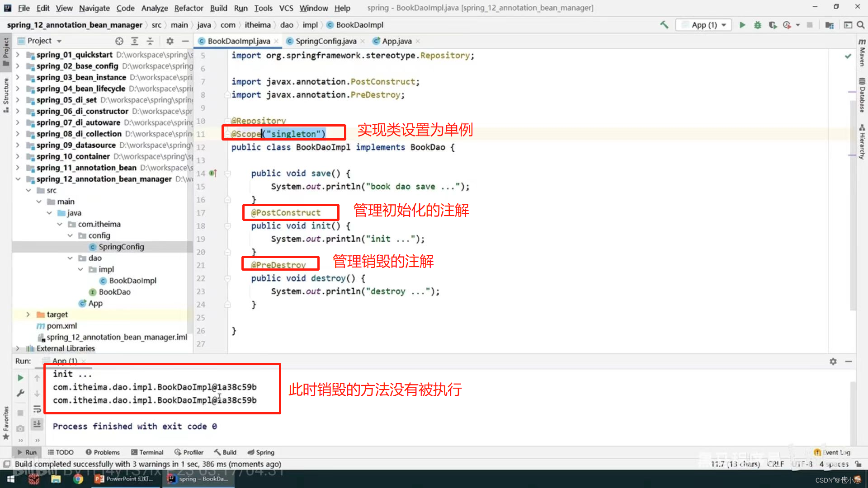
Task: Select BookDaoImpl in project tree
Action: tap(132, 281)
